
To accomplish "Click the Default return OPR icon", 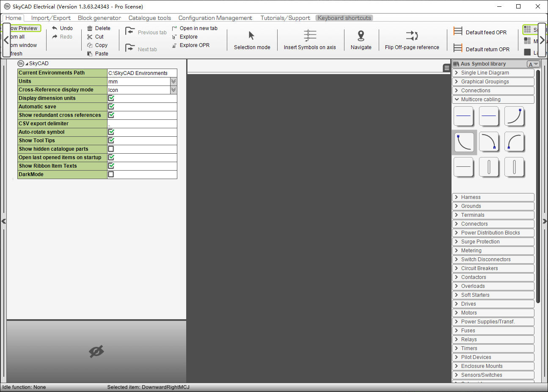I will click(x=458, y=48).
